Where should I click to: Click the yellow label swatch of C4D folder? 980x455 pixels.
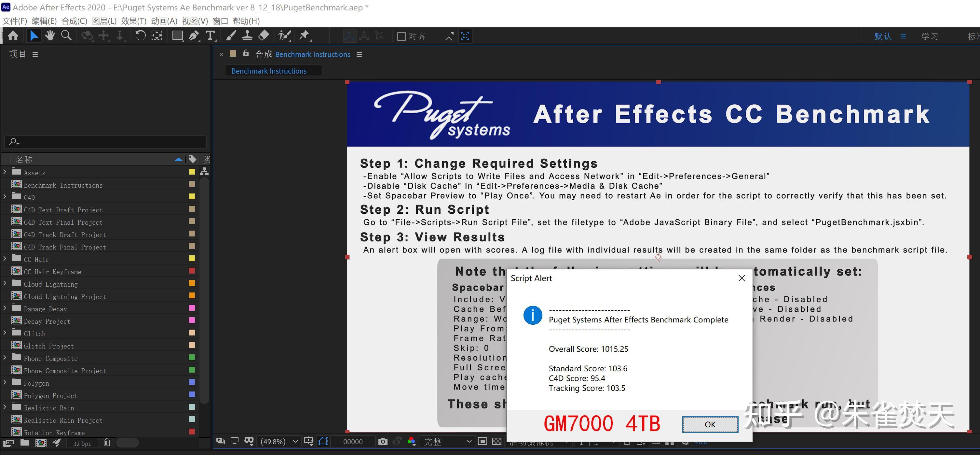coord(192,197)
